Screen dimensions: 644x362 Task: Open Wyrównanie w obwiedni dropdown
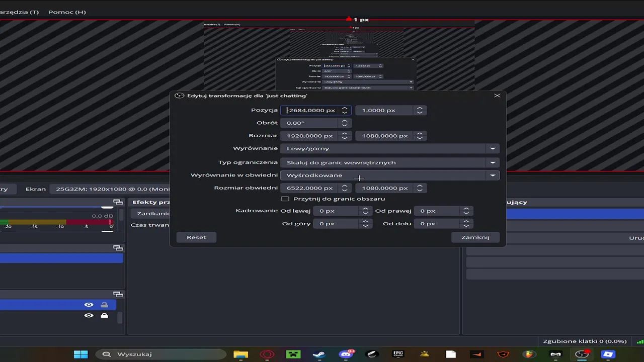click(x=390, y=175)
